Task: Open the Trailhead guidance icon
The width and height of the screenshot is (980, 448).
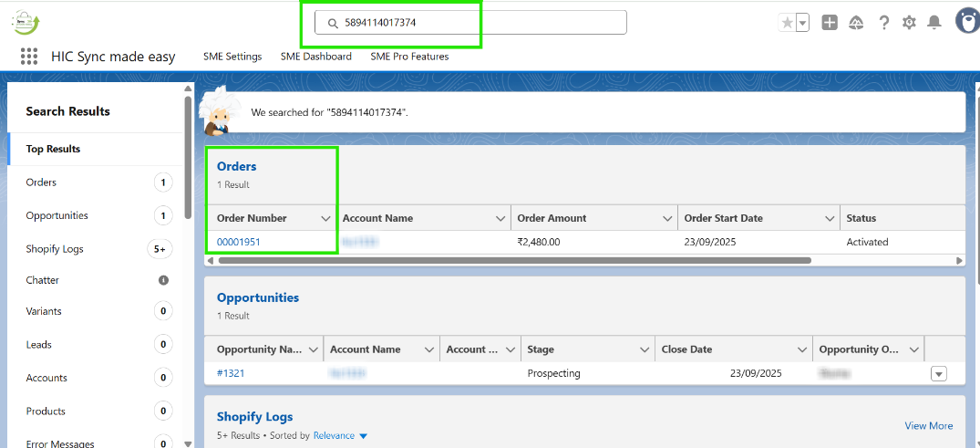Action: coord(856,23)
